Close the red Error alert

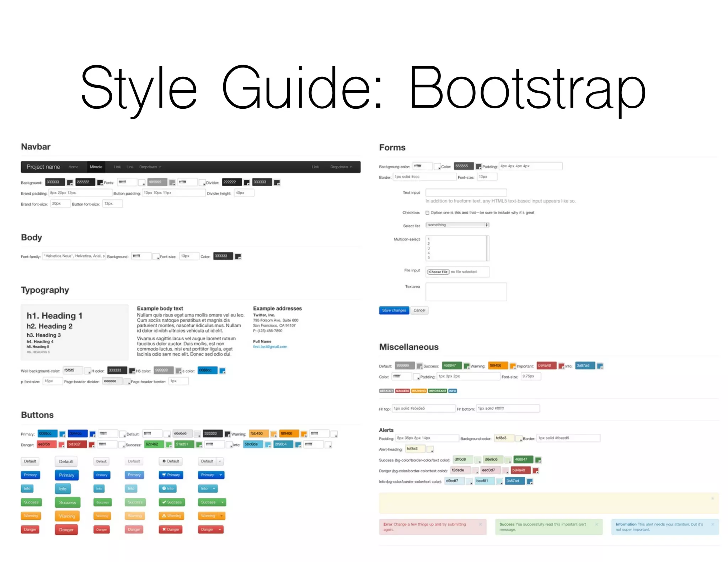(x=480, y=524)
